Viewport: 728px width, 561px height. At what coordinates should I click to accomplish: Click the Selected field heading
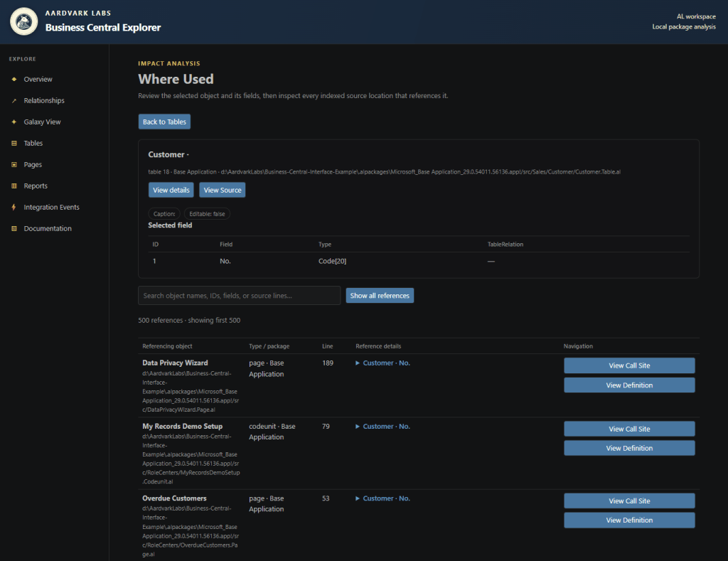click(170, 225)
